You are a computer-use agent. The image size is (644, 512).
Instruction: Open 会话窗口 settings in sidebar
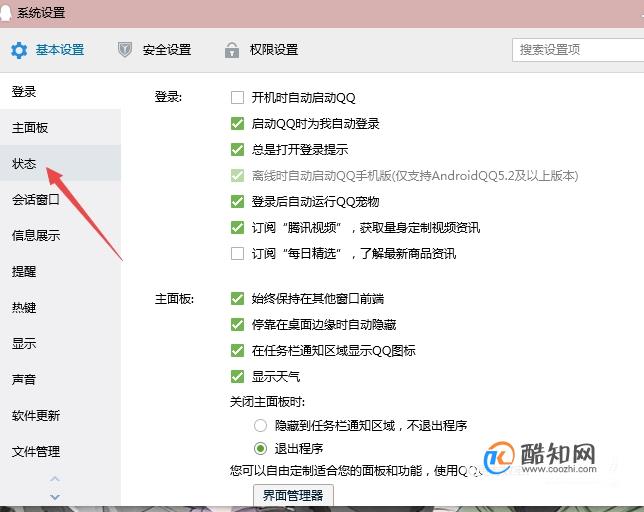60,200
